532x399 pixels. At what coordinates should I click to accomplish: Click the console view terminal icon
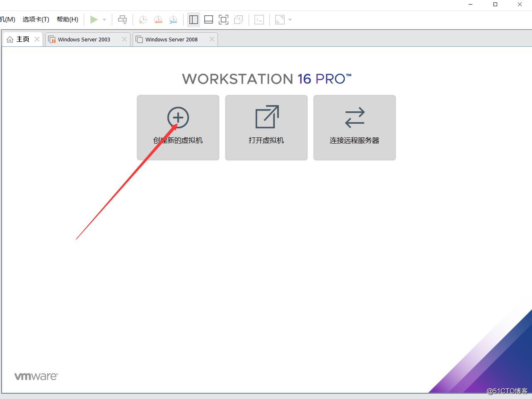point(259,19)
